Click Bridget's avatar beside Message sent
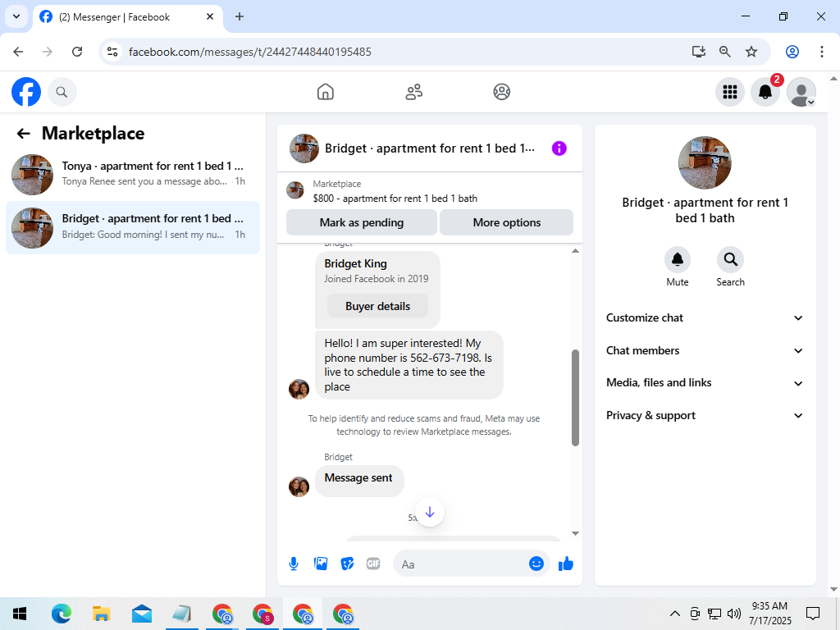Screen dimensions: 840x630 click(x=299, y=487)
